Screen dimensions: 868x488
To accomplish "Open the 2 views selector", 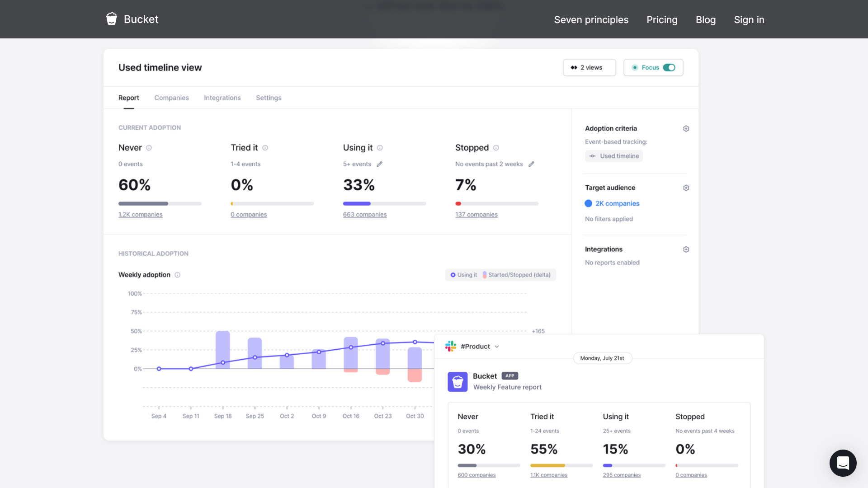I will coord(589,67).
